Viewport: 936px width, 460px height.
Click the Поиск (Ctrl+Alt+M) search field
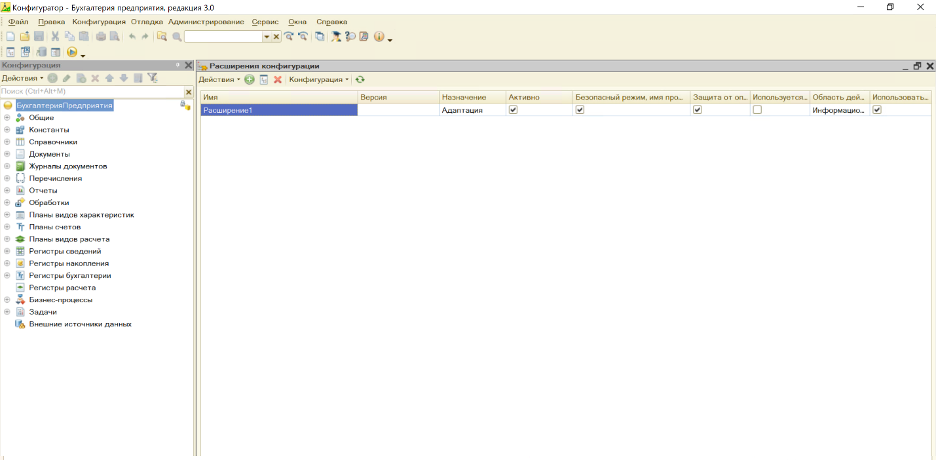[92, 92]
